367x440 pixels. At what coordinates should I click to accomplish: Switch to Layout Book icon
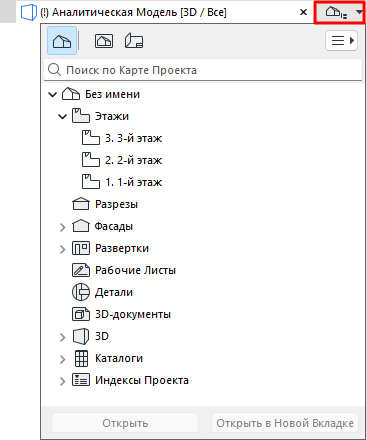pyautogui.click(x=134, y=41)
